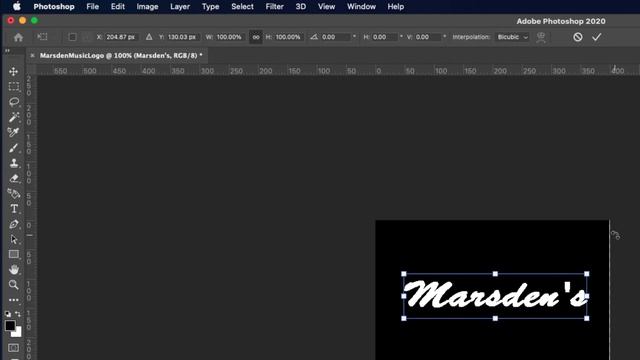The image size is (640, 360).
Task: Click the horizontal skew H field
Action: click(384, 37)
